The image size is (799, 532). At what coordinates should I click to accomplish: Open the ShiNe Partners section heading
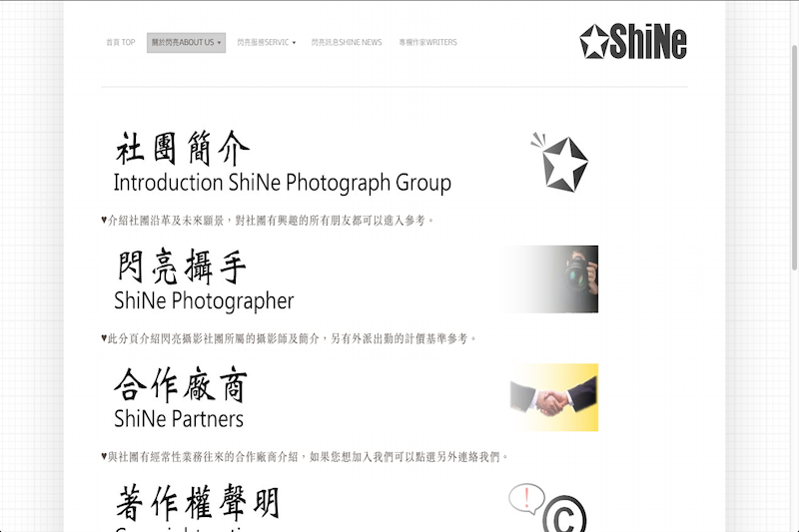click(x=179, y=419)
